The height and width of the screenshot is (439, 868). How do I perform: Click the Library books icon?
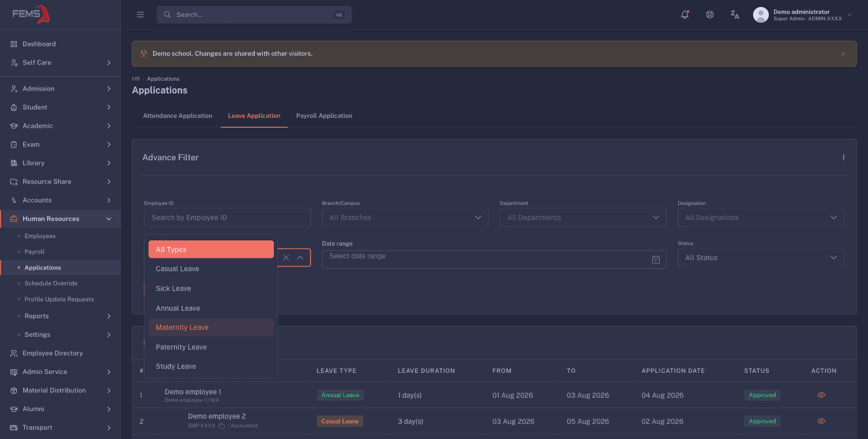pyautogui.click(x=14, y=163)
